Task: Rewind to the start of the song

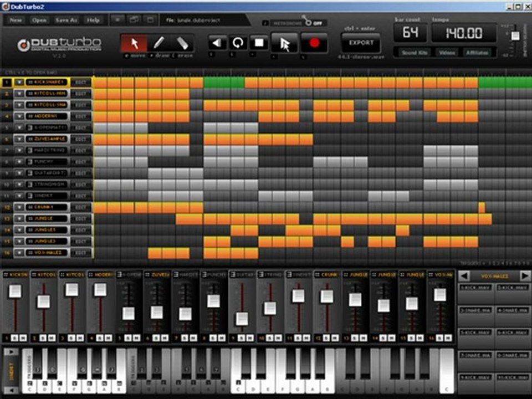Action: pyautogui.click(x=217, y=43)
